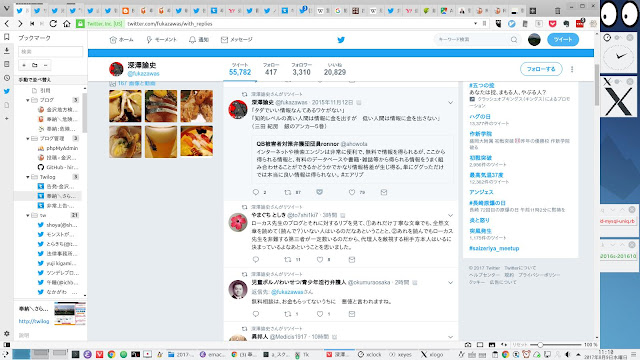Reload the page with the refresh icon

53,24
